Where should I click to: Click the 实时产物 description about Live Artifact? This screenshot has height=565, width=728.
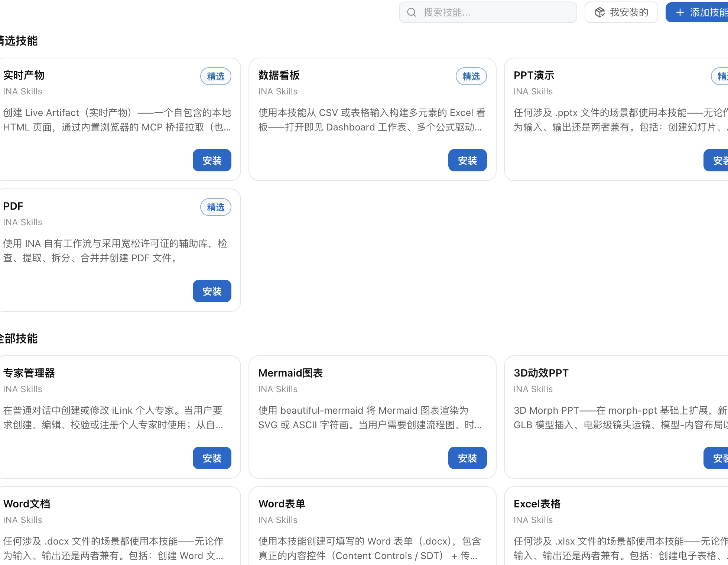tap(117, 120)
